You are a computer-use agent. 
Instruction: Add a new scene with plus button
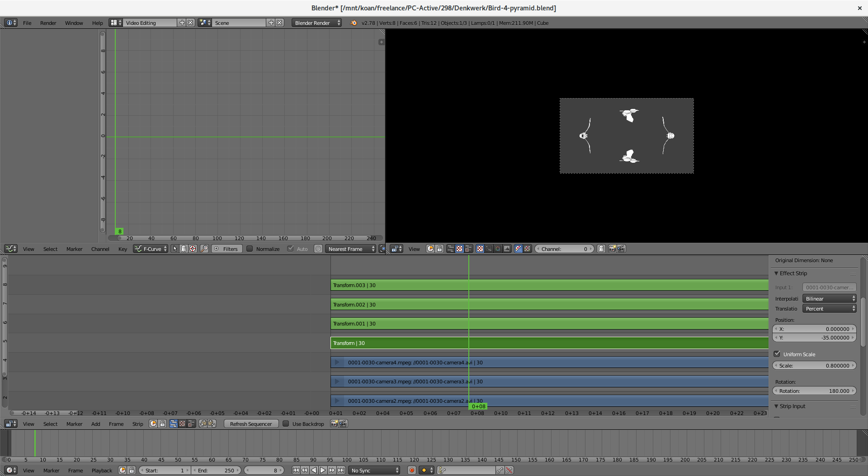click(271, 23)
